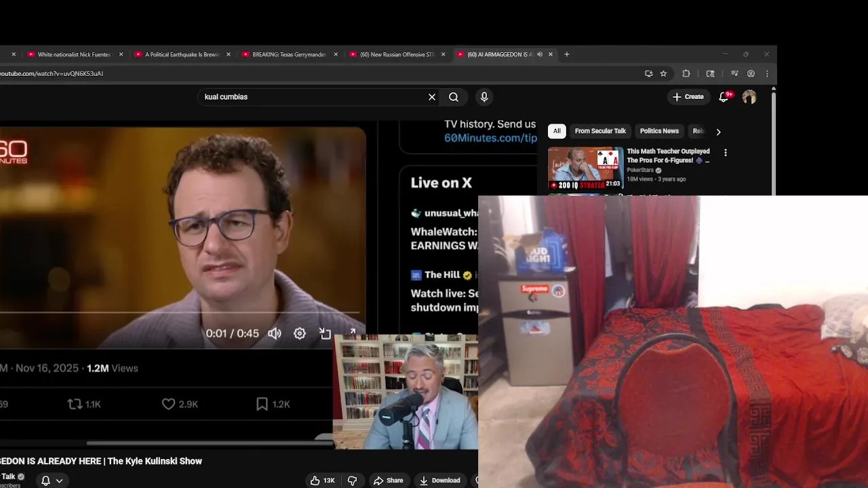The image size is (868, 488).
Task: Close the White nationalist Nick Fuentes tab
Action: click(121, 54)
